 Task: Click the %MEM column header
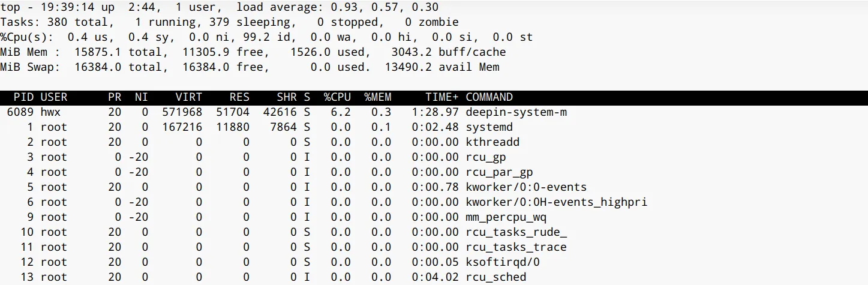[377, 97]
